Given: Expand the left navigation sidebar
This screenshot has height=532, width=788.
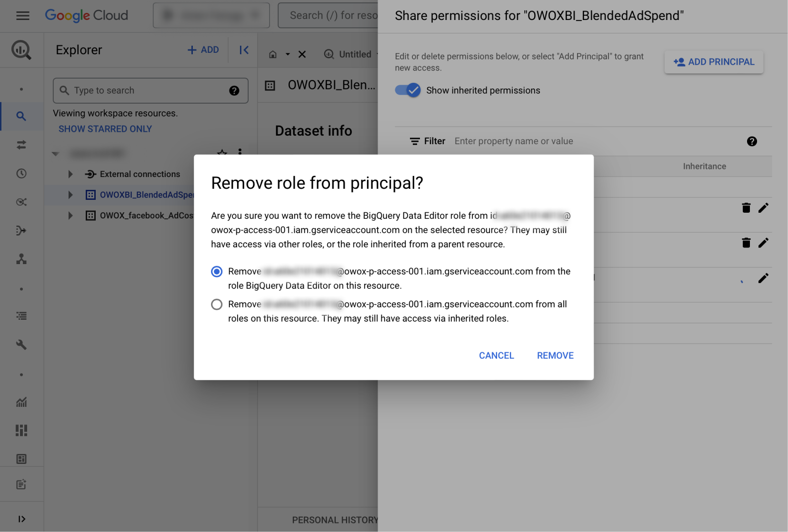Looking at the screenshot, I should tap(21, 519).
